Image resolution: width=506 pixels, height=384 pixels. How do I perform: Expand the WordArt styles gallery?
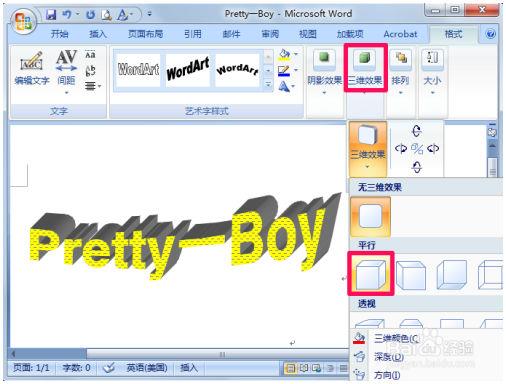pos(268,85)
